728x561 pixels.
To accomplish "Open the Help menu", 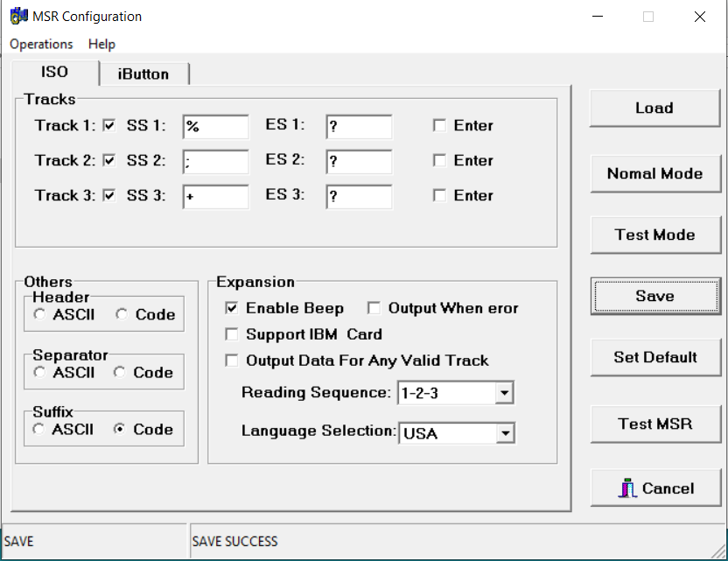I will click(101, 44).
